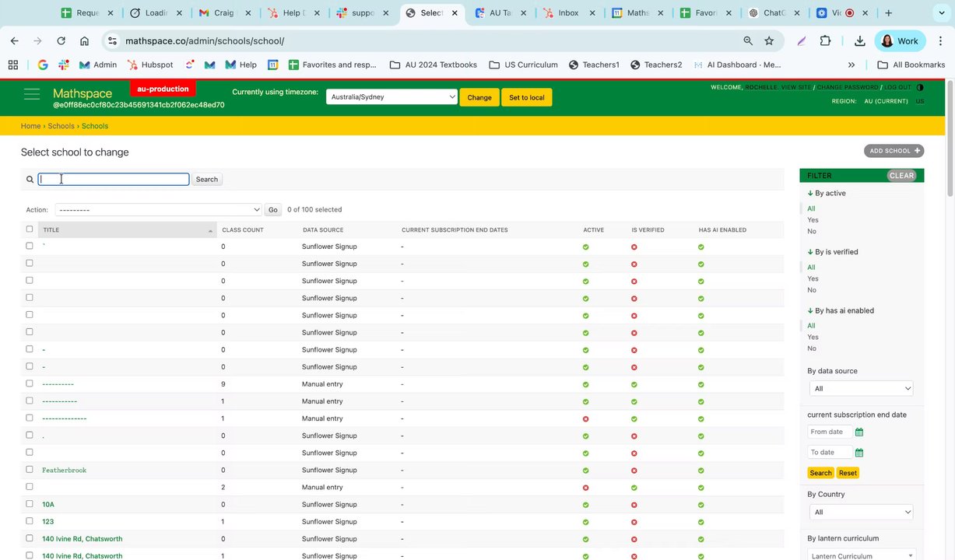Image resolution: width=955 pixels, height=560 pixels.
Task: Click the Google apps grid icon in bookmarks bar
Action: (x=12, y=65)
